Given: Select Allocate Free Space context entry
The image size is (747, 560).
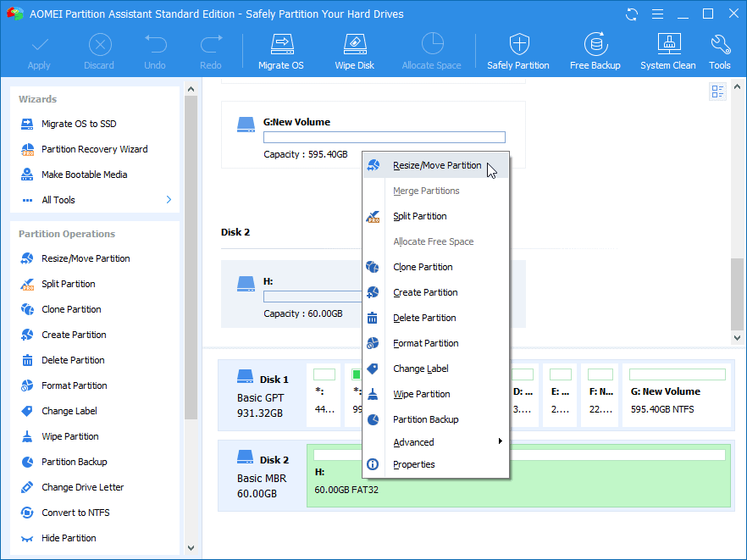Looking at the screenshot, I should pos(435,241).
